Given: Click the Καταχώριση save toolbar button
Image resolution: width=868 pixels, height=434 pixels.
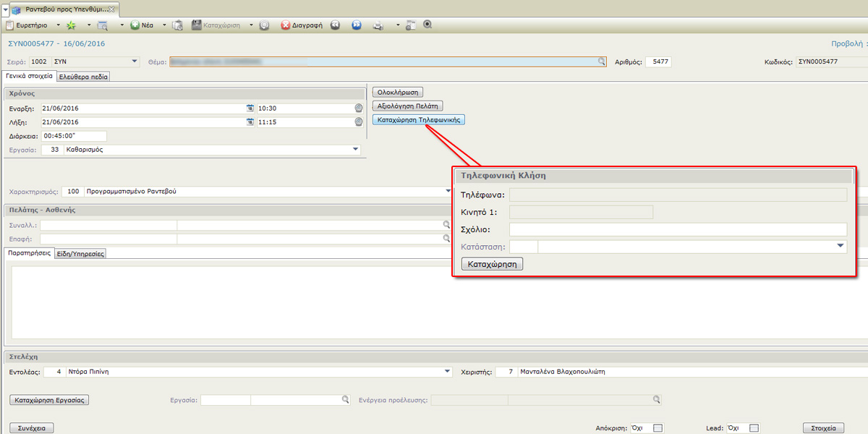Looking at the screenshot, I should click(x=218, y=25).
